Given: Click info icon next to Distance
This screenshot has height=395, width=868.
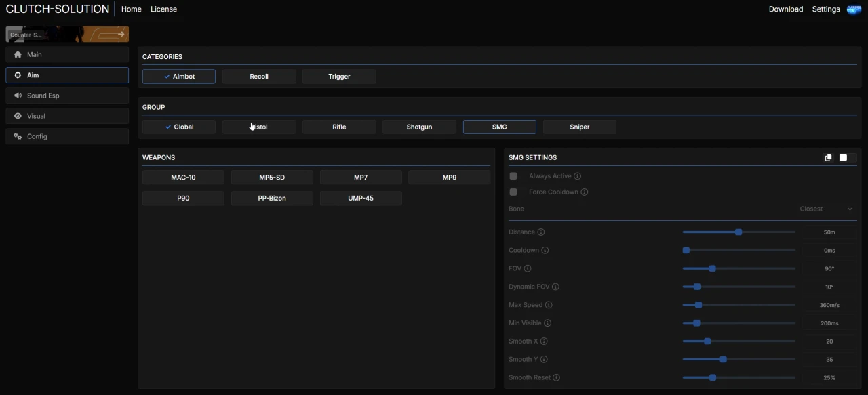Looking at the screenshot, I should (541, 232).
